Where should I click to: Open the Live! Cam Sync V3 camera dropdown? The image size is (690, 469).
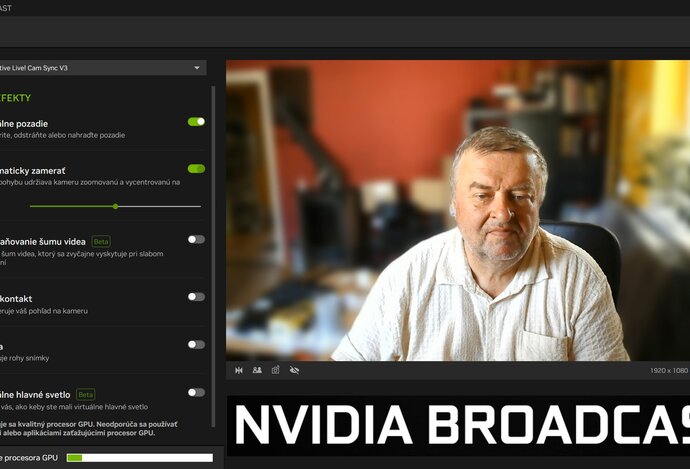(x=103, y=68)
